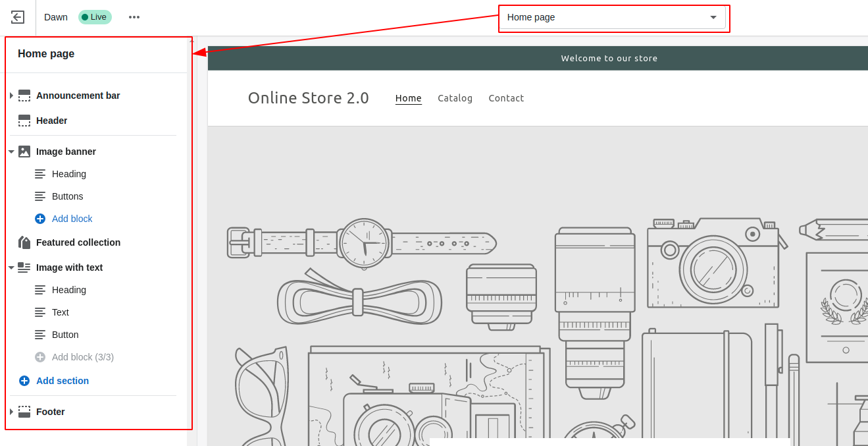Click the Home page sidebar title
868x446 pixels.
click(x=46, y=54)
